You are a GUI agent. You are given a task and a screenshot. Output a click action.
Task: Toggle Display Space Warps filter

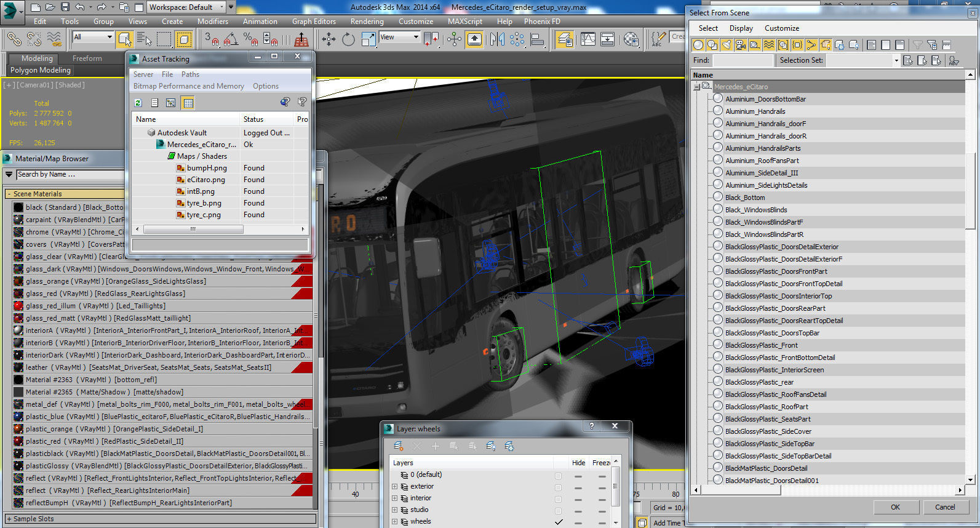(x=768, y=45)
